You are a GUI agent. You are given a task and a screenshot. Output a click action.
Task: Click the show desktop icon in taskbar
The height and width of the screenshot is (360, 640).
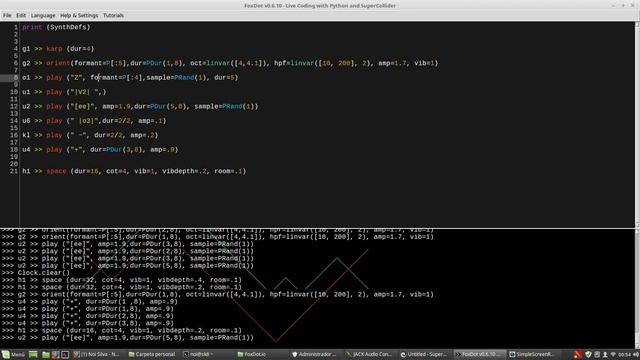[33, 354]
